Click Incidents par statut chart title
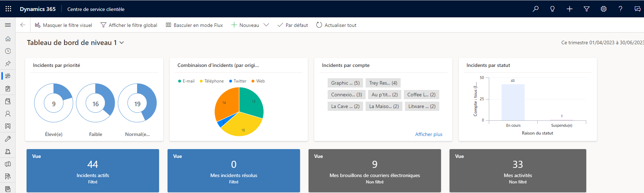The width and height of the screenshot is (644, 193). (x=488, y=65)
